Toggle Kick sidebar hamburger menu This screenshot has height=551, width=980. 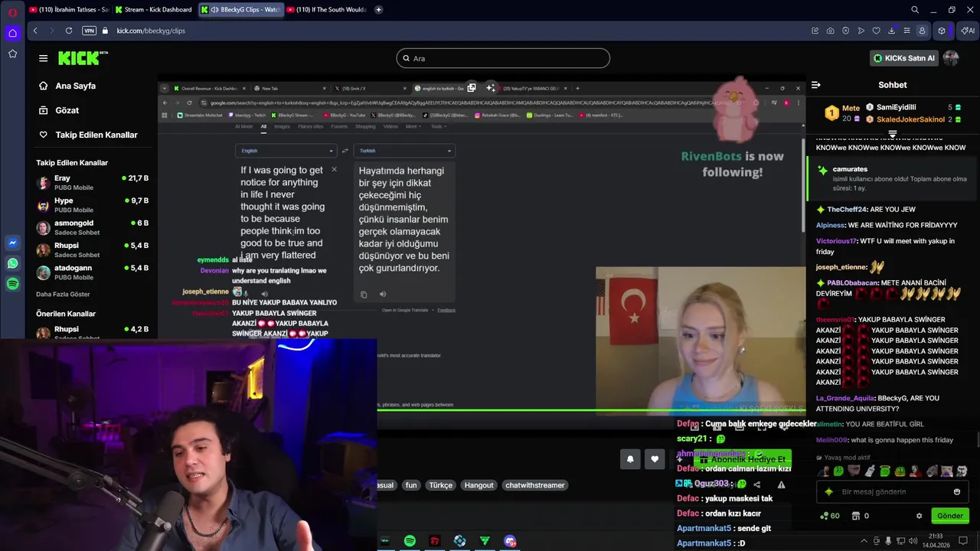point(43,58)
